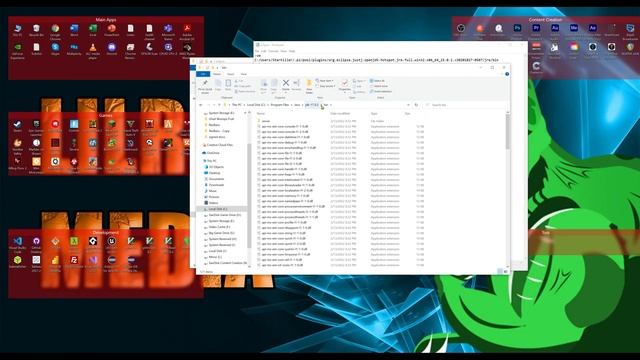640x360 pixels.
Task: Launch Discord from Main Apps
Action: [x=111, y=49]
